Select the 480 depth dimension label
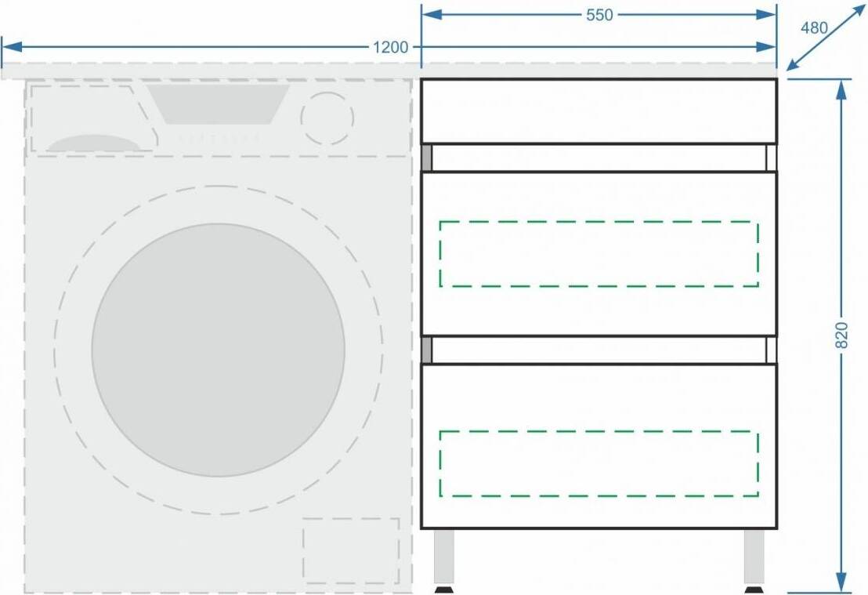The width and height of the screenshot is (868, 595). click(x=814, y=27)
